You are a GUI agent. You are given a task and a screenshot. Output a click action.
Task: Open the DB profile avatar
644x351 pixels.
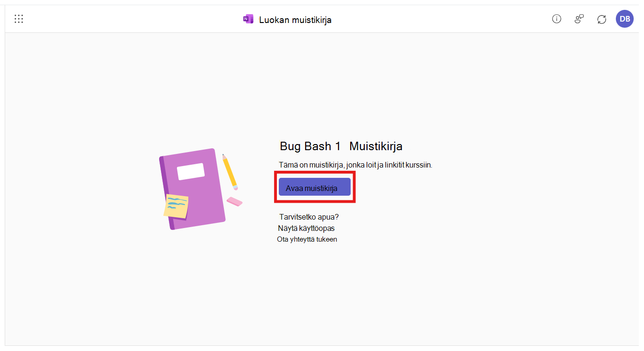click(625, 19)
